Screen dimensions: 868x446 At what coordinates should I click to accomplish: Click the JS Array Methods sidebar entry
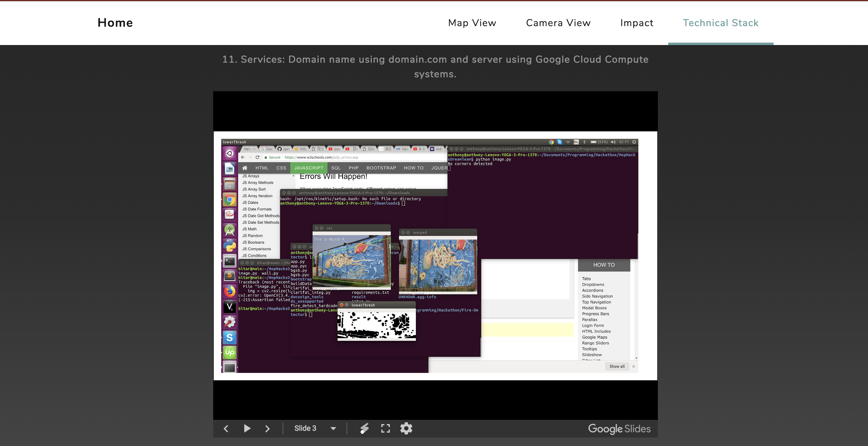pos(258,183)
